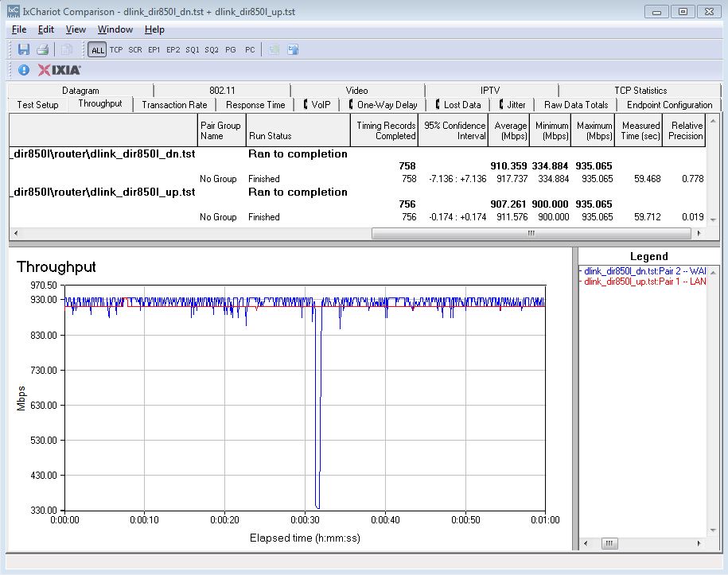Switch to the Test Setup tab
728x575 pixels.
tap(37, 105)
